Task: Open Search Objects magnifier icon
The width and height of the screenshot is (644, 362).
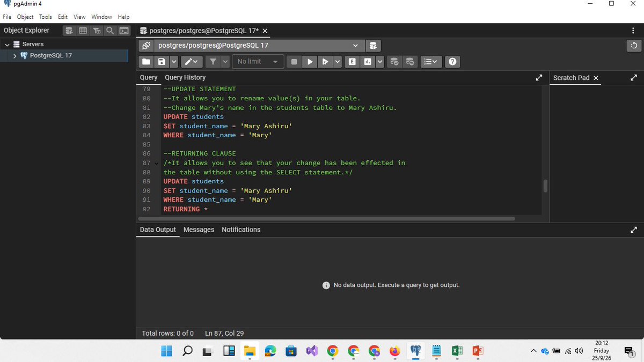Action: click(110, 31)
